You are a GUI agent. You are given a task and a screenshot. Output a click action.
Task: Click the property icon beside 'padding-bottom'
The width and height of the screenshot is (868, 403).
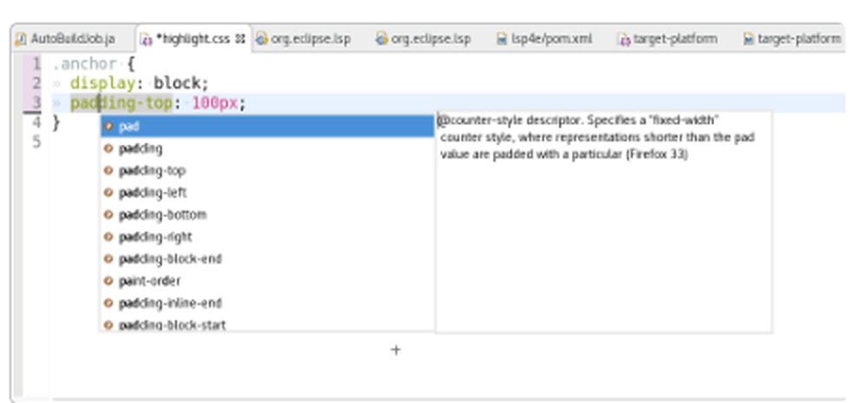[x=108, y=215]
